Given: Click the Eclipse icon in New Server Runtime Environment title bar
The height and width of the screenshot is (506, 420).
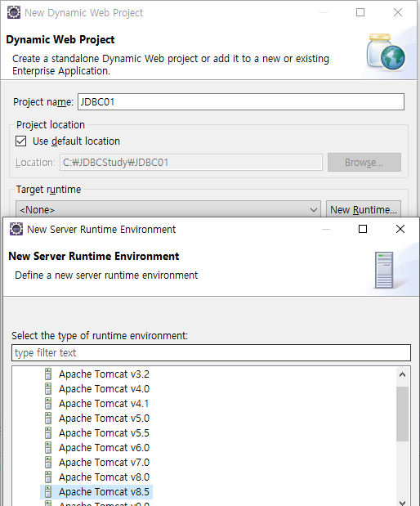Looking at the screenshot, I should (16, 229).
